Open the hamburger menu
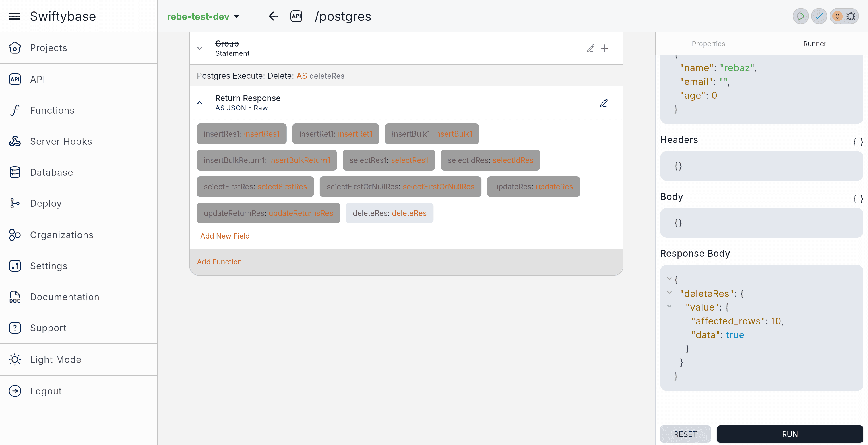This screenshot has width=868, height=445. pos(14,16)
